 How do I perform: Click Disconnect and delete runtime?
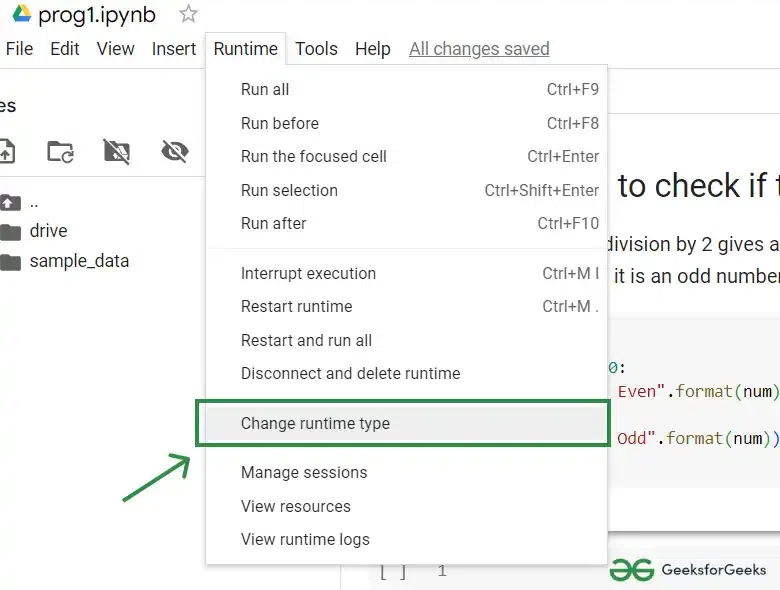tap(350, 373)
